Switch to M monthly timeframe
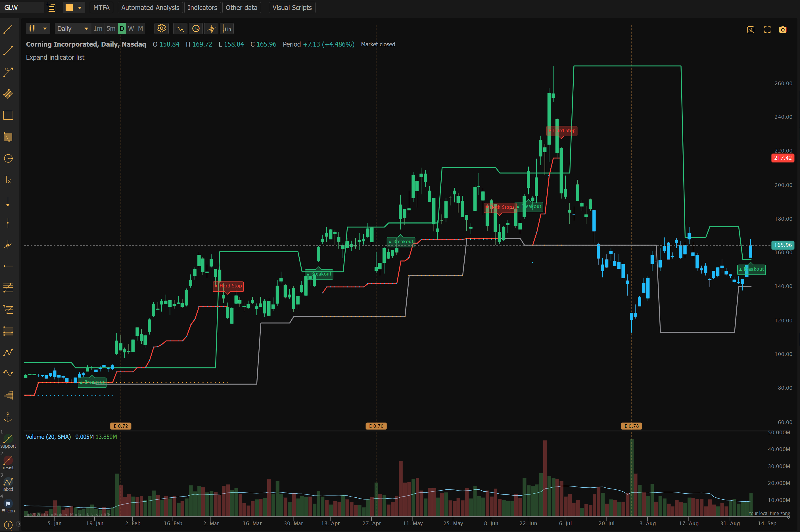Screen dimensions: 800x532 point(140,28)
